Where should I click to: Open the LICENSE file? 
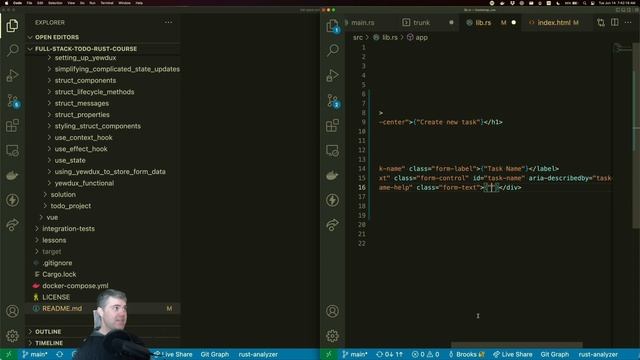[x=56, y=297]
